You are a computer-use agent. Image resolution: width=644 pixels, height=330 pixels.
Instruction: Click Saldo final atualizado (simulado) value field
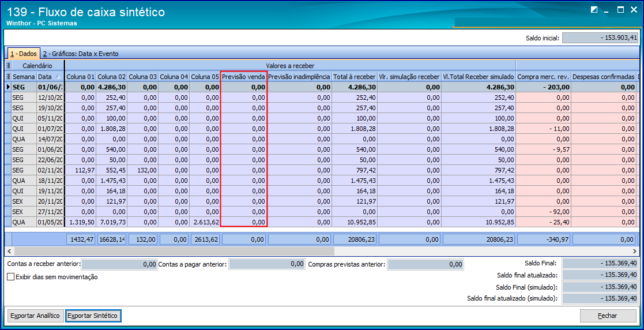click(x=600, y=298)
